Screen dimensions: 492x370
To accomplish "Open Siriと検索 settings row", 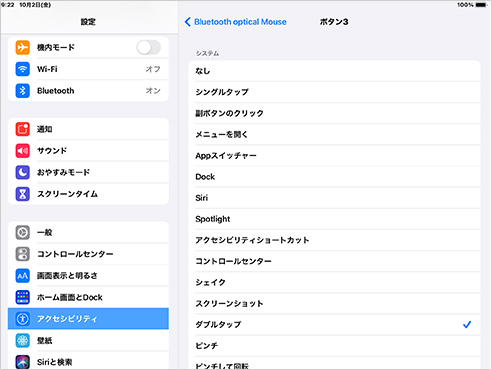I will [x=88, y=361].
